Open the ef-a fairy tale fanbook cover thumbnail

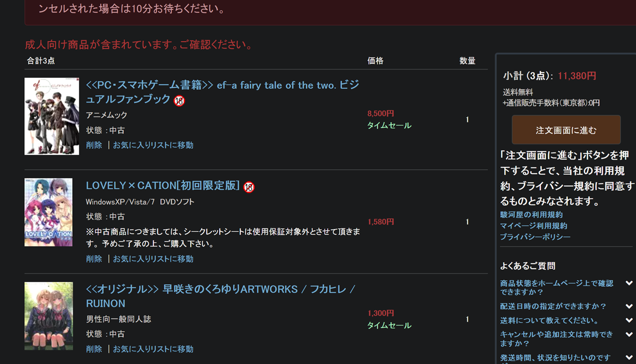point(51,116)
